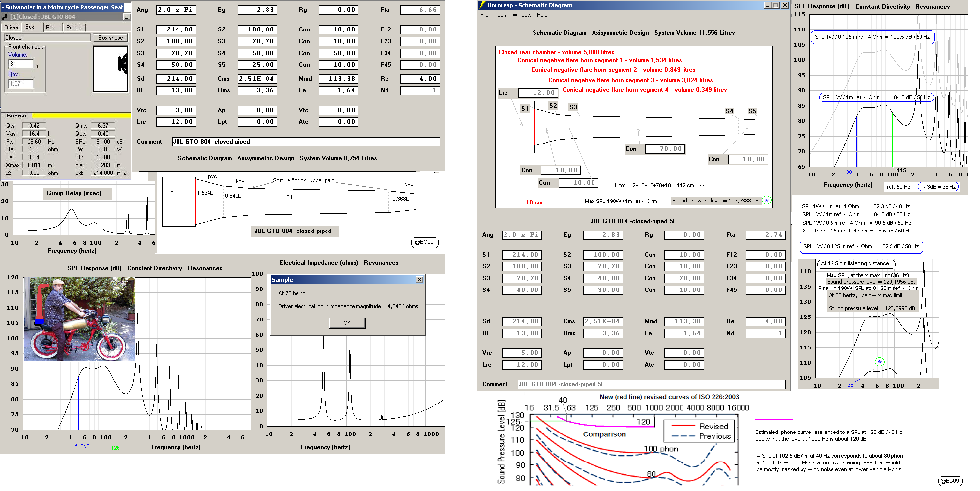Click 'Soft 1/4" thick rubber part' annotation
This screenshot has width=980, height=491.
point(303,180)
